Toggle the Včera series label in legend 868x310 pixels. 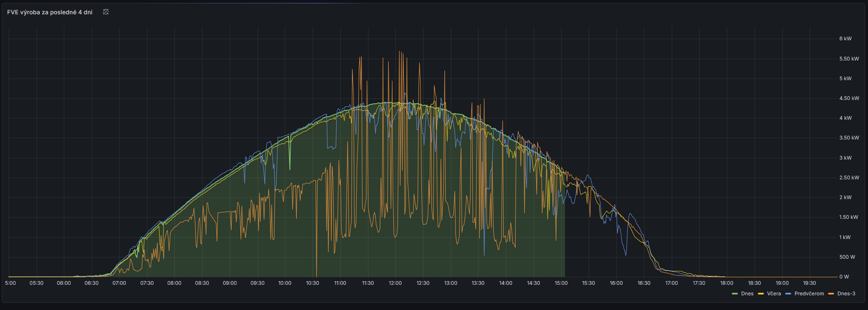tap(773, 294)
